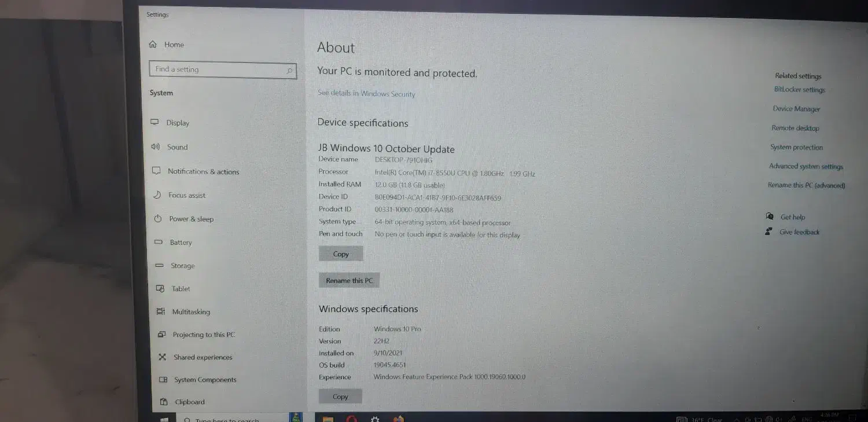Open Device Manager link
The height and width of the screenshot is (422, 868).
point(797,109)
